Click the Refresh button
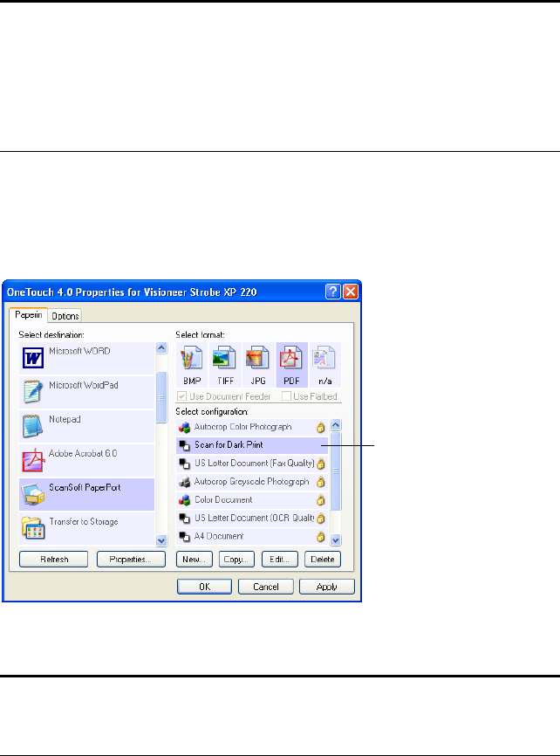 [x=54, y=560]
